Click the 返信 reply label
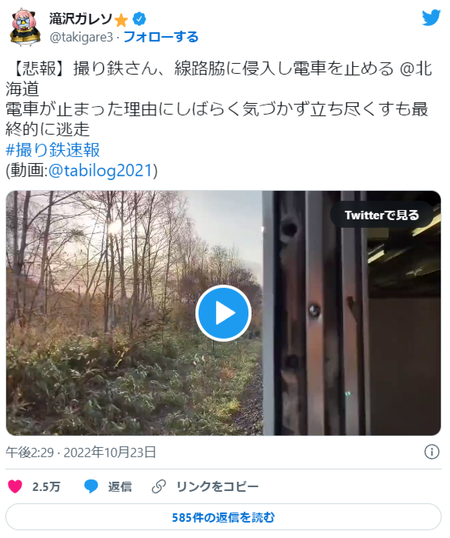Screen dimensions: 450x538 120,487
